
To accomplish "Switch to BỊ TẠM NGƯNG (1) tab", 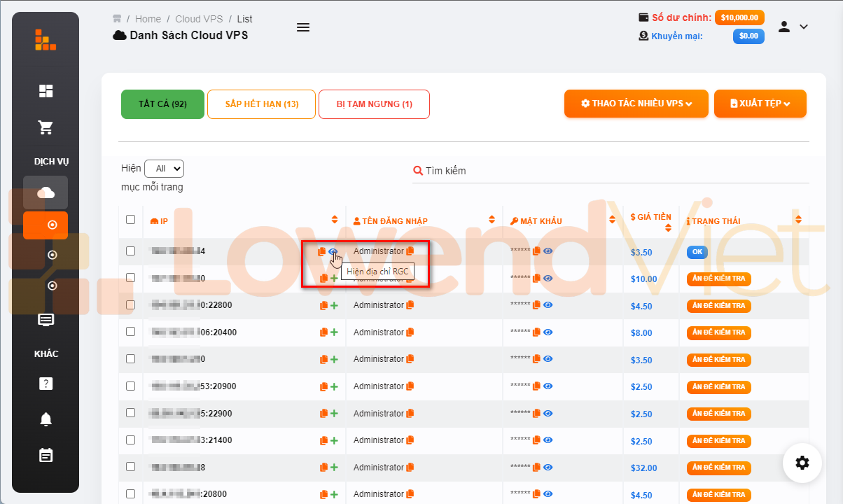I will (x=374, y=104).
